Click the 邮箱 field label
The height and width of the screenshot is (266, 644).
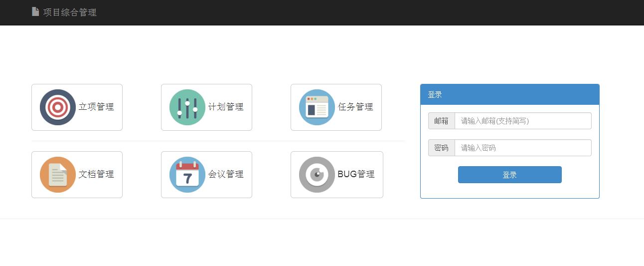[441, 121]
